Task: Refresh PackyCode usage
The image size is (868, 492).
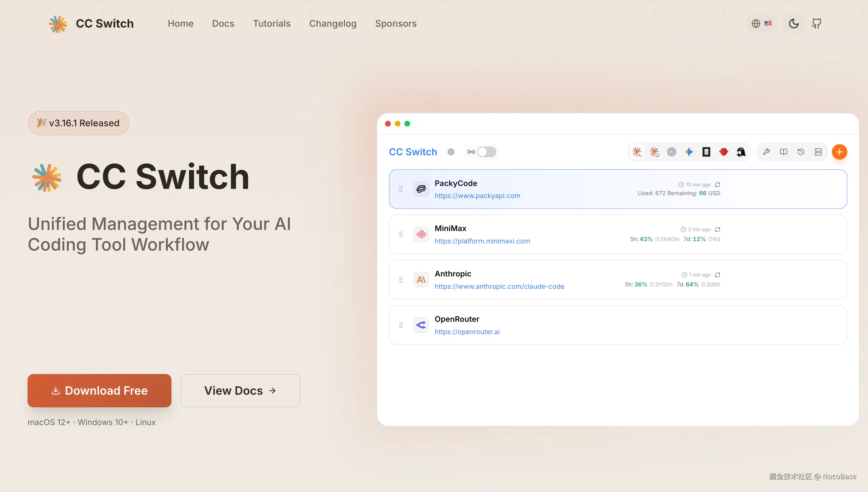Action: point(717,185)
